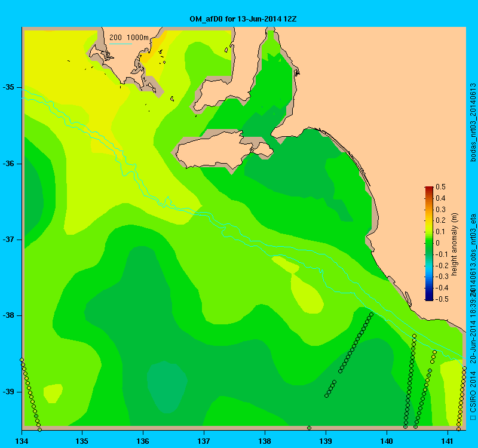
Task: Click the green zero-level band of the colorbar
Action: [429, 243]
